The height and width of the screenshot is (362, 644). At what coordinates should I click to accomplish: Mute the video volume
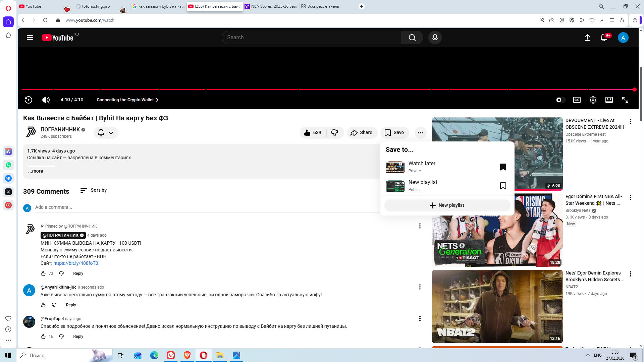(x=46, y=100)
